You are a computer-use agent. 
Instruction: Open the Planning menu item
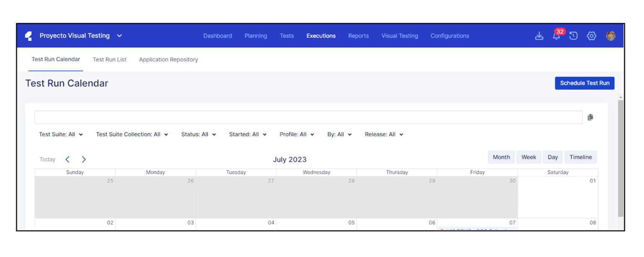(x=256, y=36)
